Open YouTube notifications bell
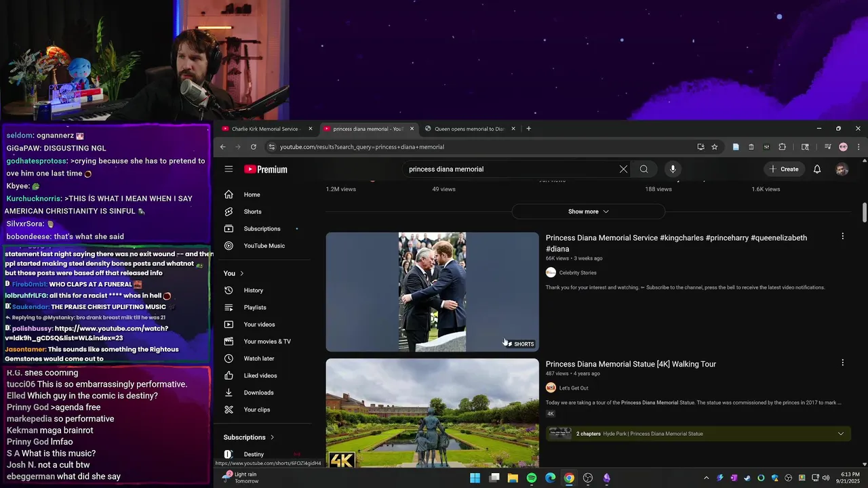This screenshot has height=488, width=868. point(817,169)
